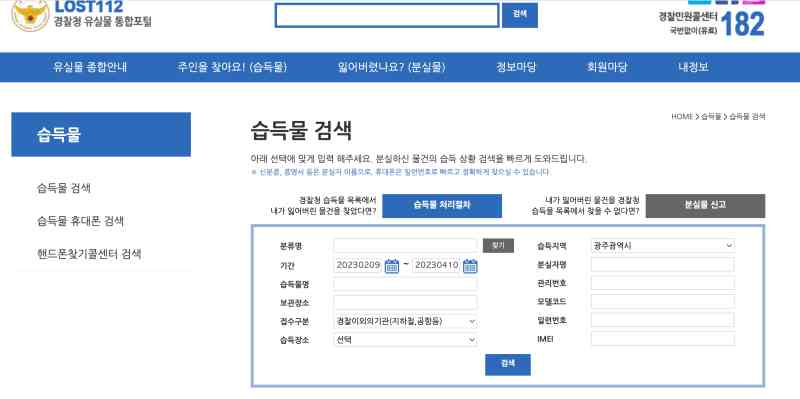Click the 습득물 검색 page heading
800x399 pixels.
[301, 132]
